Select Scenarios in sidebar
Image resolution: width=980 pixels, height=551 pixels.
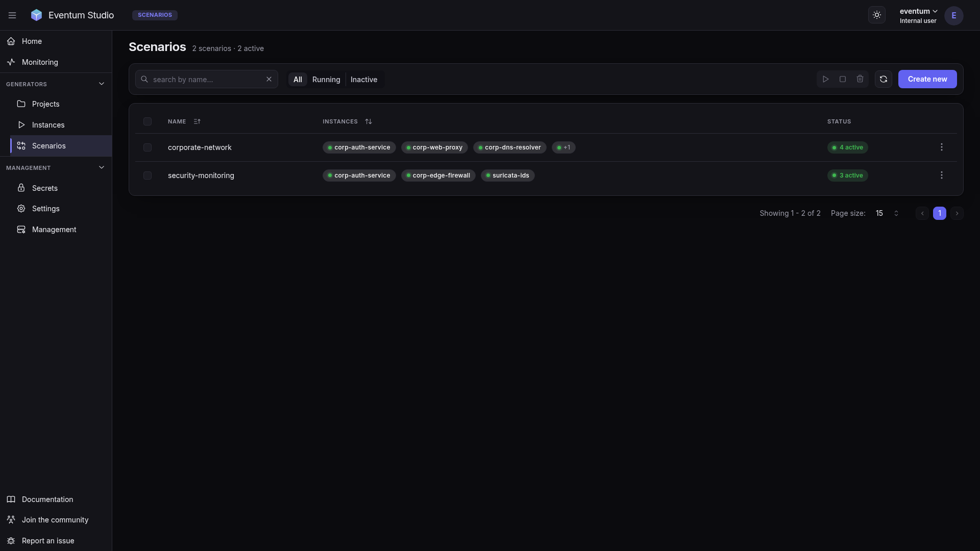coord(61,146)
